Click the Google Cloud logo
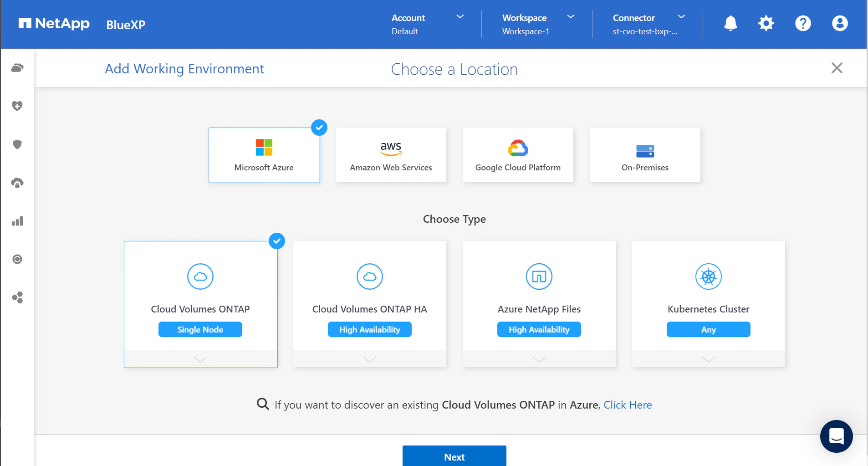The height and width of the screenshot is (466, 868). (x=518, y=148)
